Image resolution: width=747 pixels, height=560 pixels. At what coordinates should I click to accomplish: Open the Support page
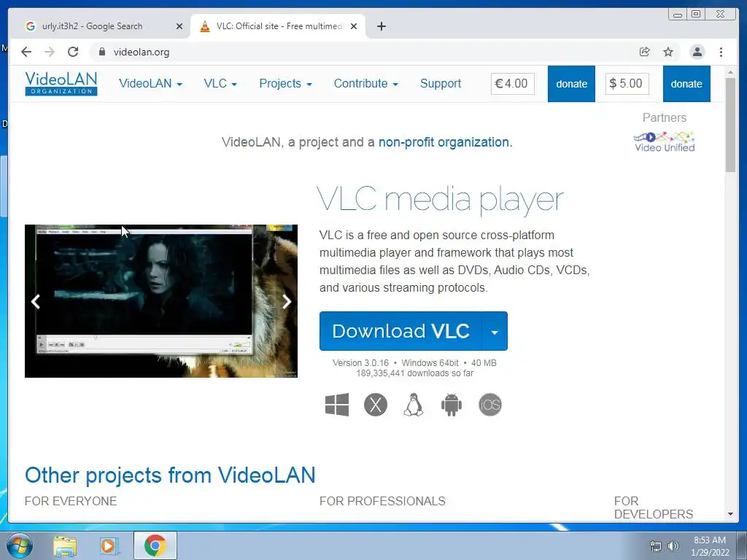441,84
